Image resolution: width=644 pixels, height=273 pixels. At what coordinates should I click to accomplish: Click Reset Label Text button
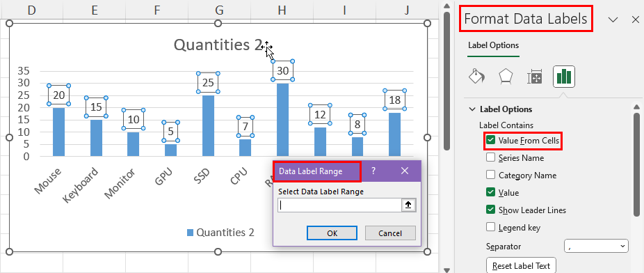(x=521, y=265)
